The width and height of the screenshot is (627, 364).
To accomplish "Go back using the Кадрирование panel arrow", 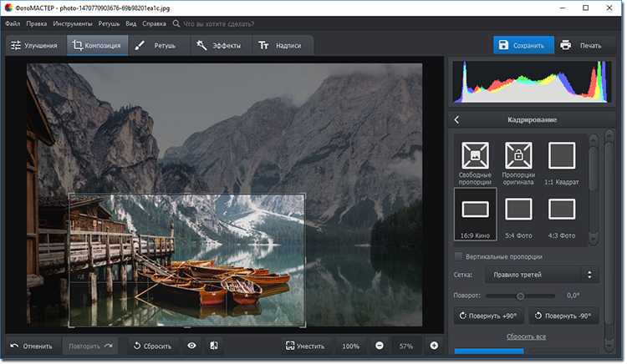I will (457, 120).
